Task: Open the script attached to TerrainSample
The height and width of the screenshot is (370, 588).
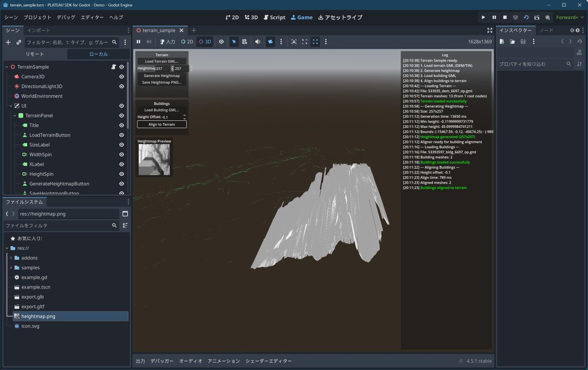Action: pyautogui.click(x=113, y=67)
